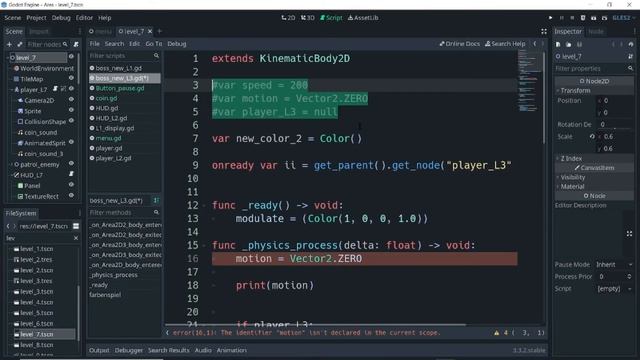640x360 pixels.
Task: Click the reset Scale revert icon
Action: 592,136
